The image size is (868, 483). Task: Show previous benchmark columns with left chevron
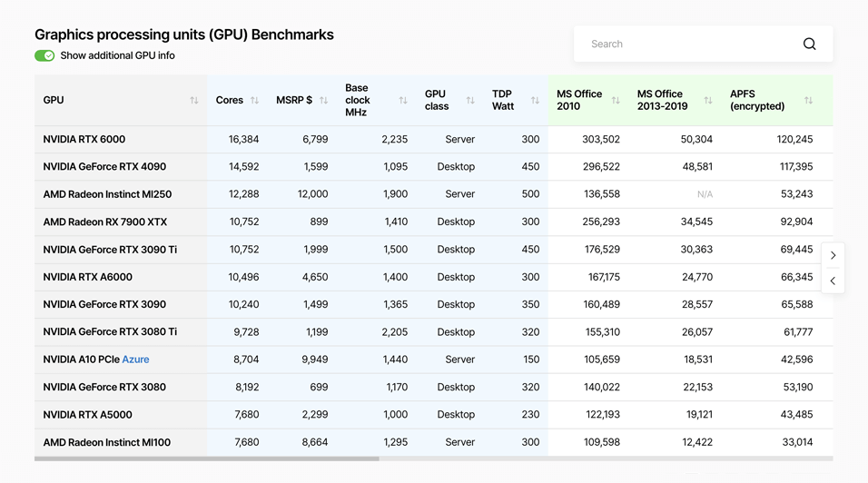[833, 281]
